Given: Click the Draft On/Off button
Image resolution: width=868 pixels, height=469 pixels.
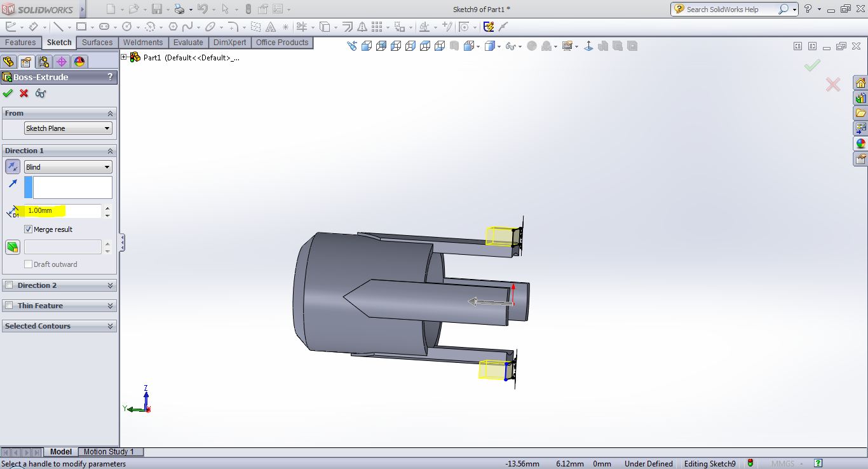Looking at the screenshot, I should click(13, 247).
